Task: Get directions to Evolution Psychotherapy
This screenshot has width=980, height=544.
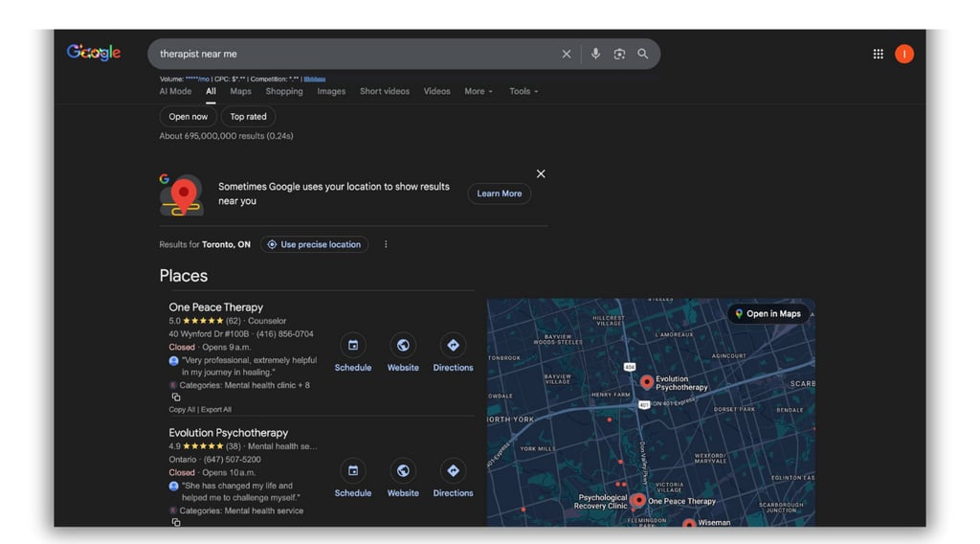Action: [453, 479]
